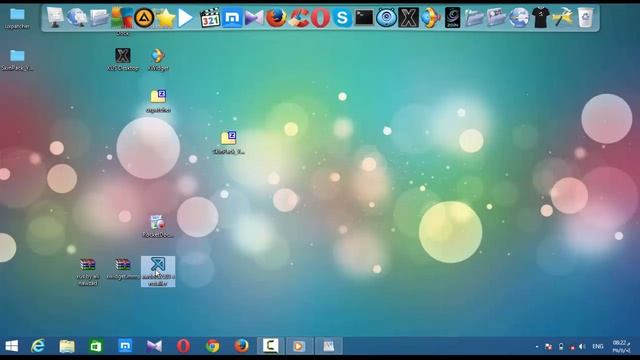Viewport: 640px width, 360px height.
Task: Launch Firefox from the taskbar
Action: point(241,346)
